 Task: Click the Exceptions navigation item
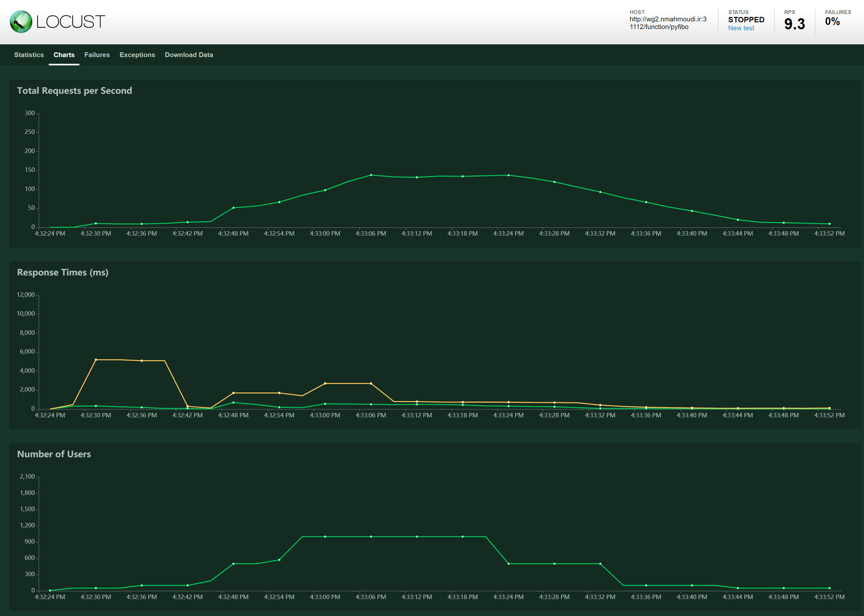click(x=137, y=55)
